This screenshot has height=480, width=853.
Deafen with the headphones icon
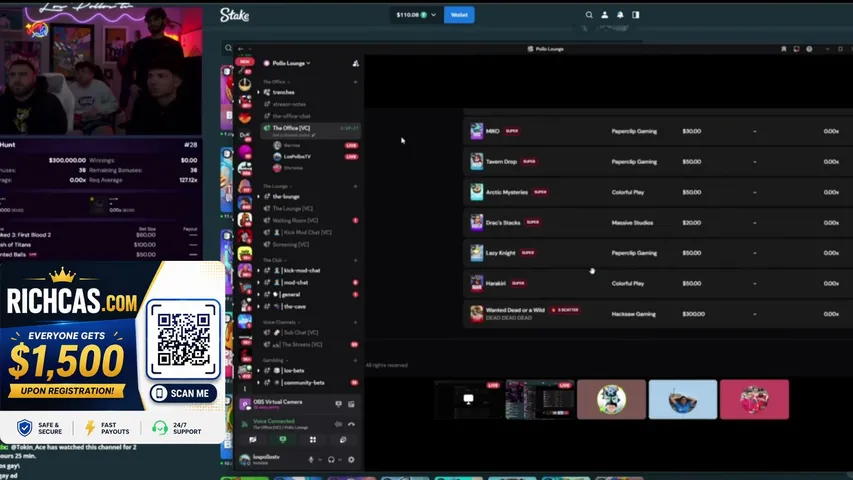click(331, 460)
